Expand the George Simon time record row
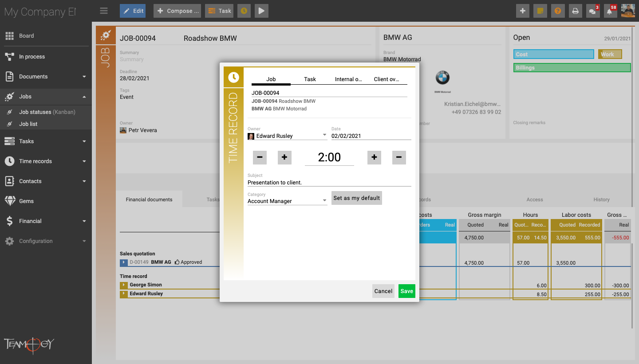The height and width of the screenshot is (364, 639). [124, 285]
